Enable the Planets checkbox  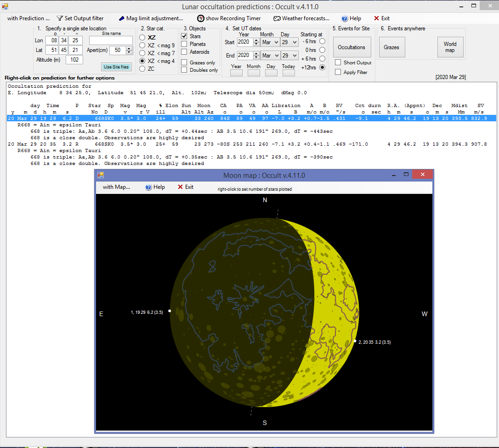184,44
